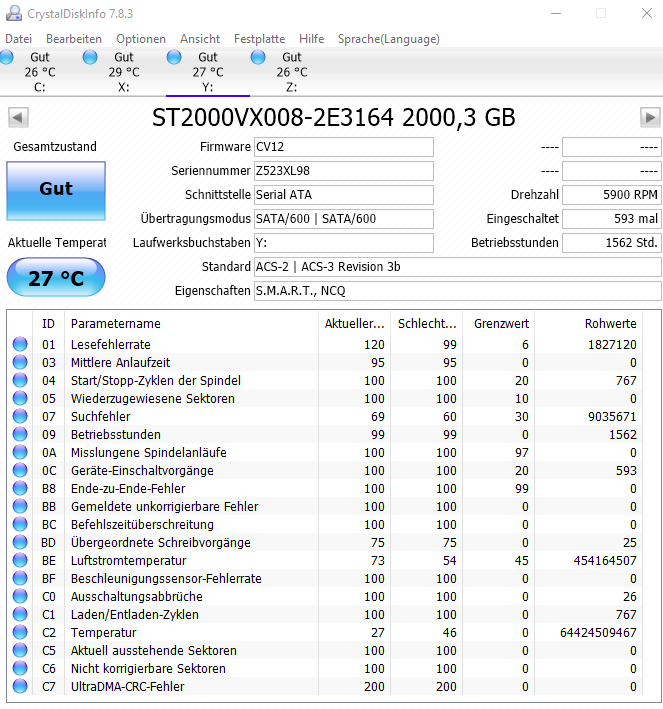The width and height of the screenshot is (663, 709).
Task: Click the Gesamtzustand label
Action: point(55,147)
